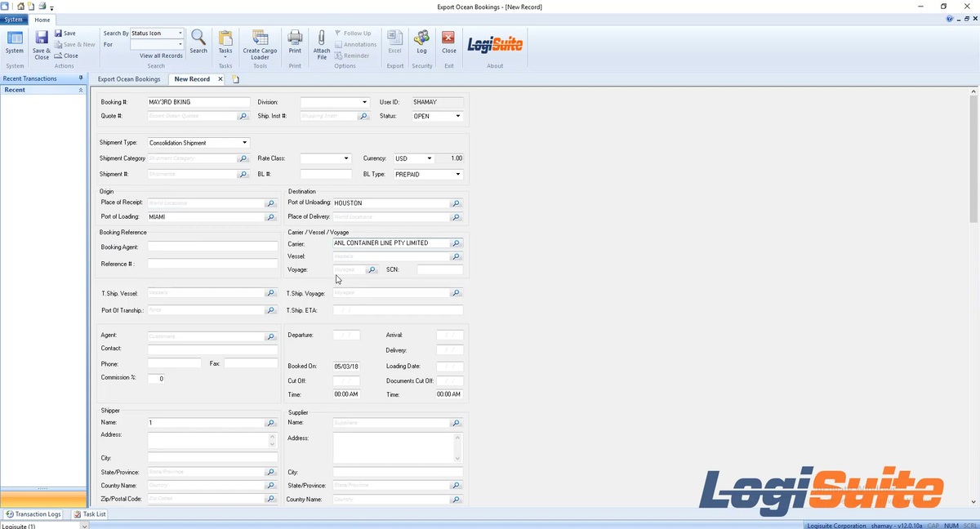The height and width of the screenshot is (529, 980).
Task: Expand the For search dropdown
Action: point(180,45)
